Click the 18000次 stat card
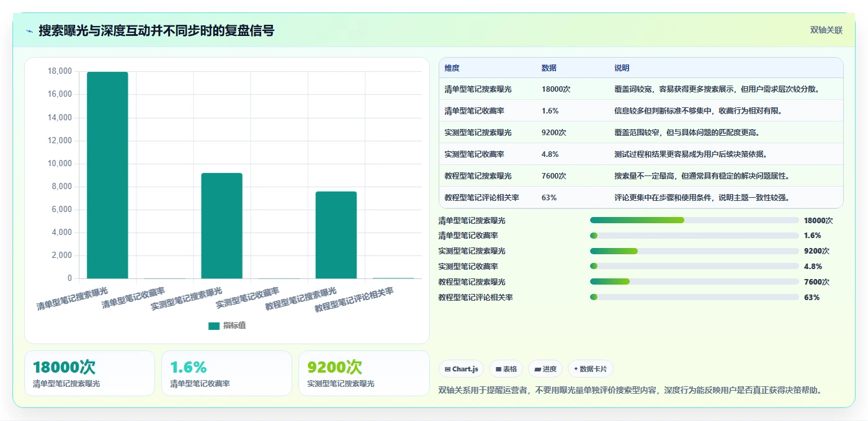The image size is (868, 421). (89, 373)
